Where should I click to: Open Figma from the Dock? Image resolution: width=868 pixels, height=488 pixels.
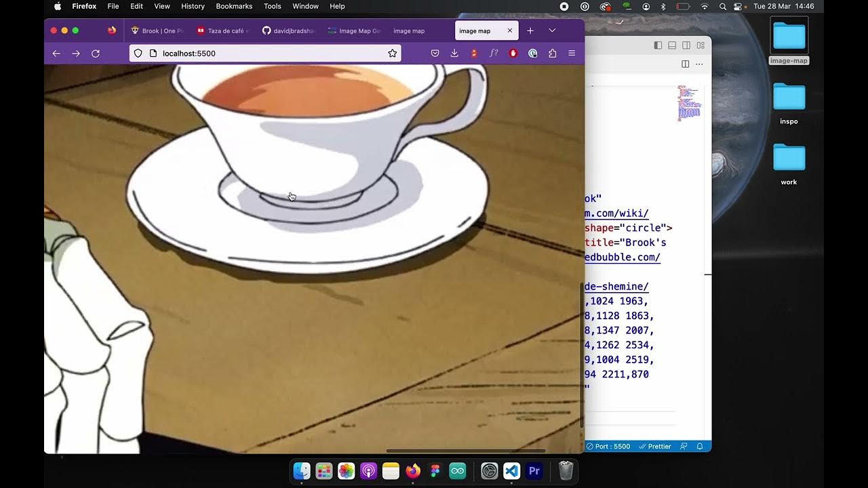435,470
